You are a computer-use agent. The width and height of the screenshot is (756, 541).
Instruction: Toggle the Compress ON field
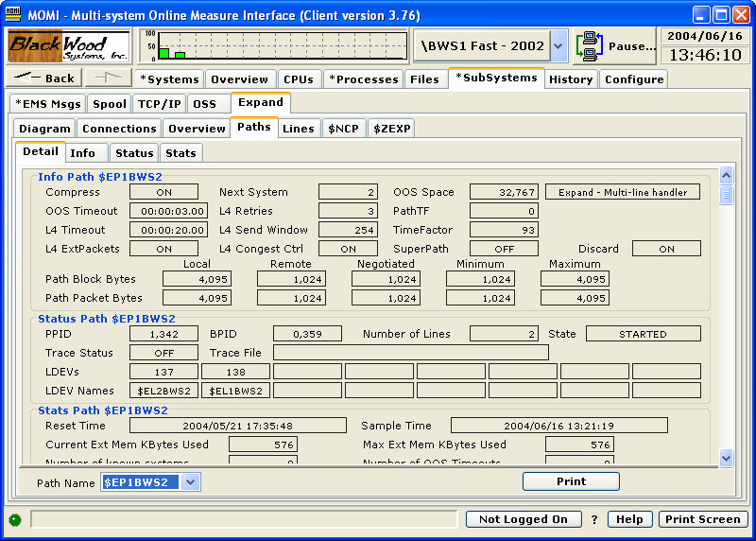[163, 192]
